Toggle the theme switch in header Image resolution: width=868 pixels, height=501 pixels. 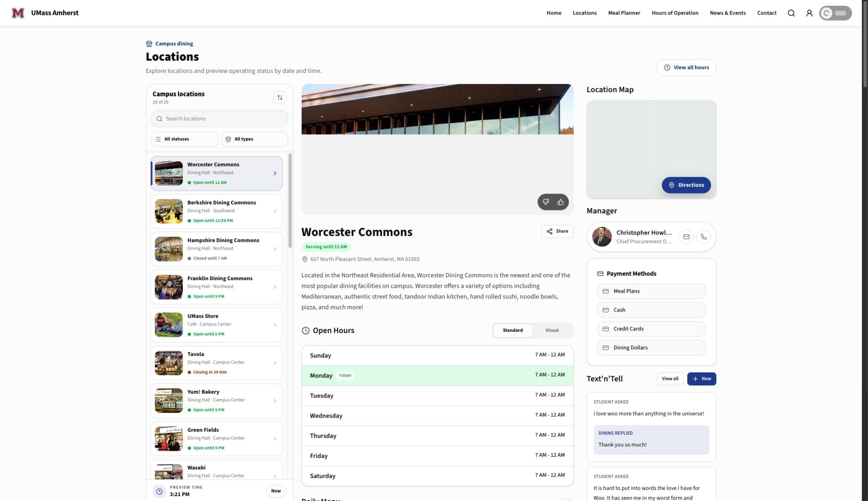click(835, 13)
